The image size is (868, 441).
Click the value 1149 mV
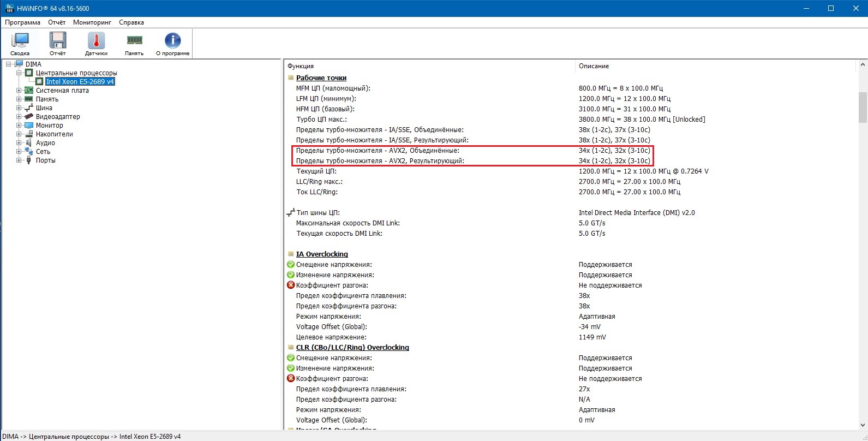point(592,337)
